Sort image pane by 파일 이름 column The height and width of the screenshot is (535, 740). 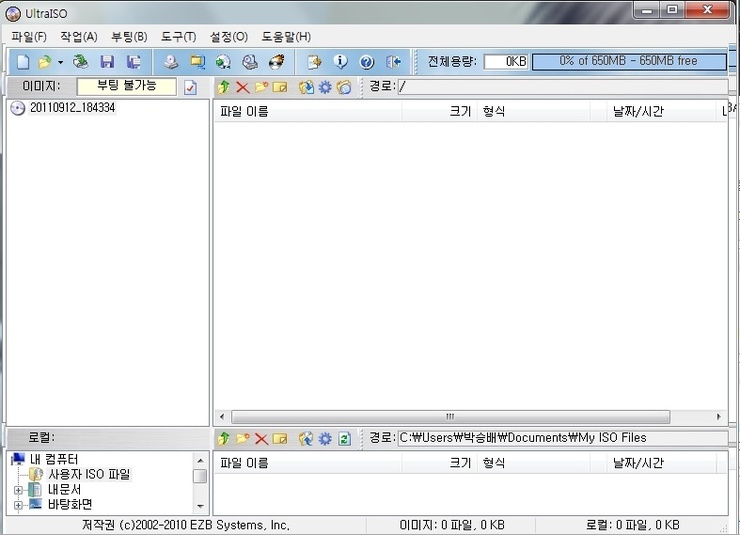point(308,111)
